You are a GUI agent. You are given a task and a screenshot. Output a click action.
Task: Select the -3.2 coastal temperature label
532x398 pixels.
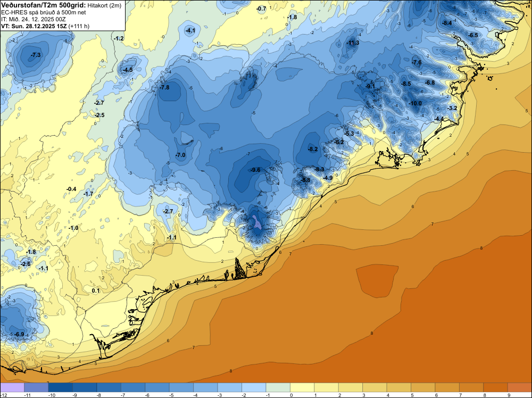[x=452, y=108]
